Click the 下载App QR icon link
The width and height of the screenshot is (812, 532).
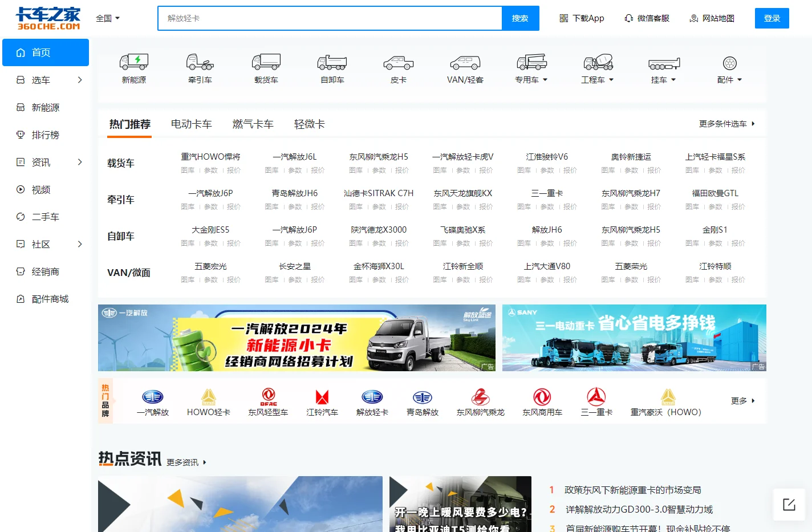[581, 18]
